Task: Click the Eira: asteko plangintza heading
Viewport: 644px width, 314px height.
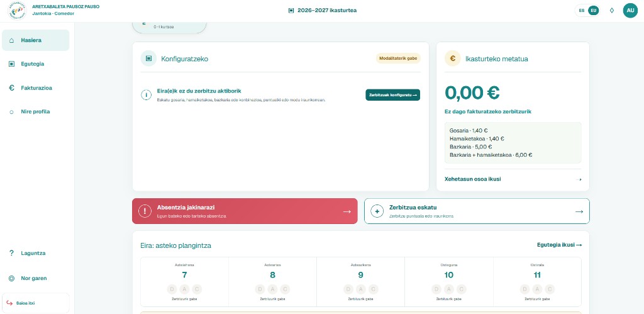Action: coord(176,245)
